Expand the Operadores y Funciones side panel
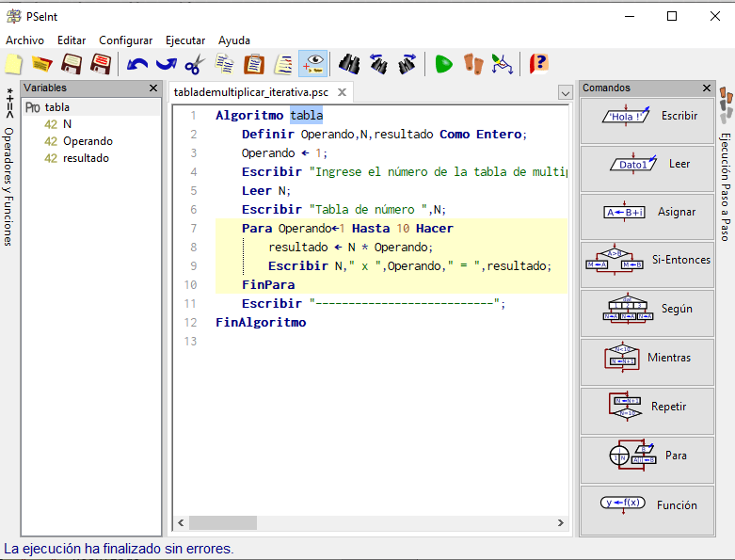This screenshot has height=560, width=735. tap(8, 167)
